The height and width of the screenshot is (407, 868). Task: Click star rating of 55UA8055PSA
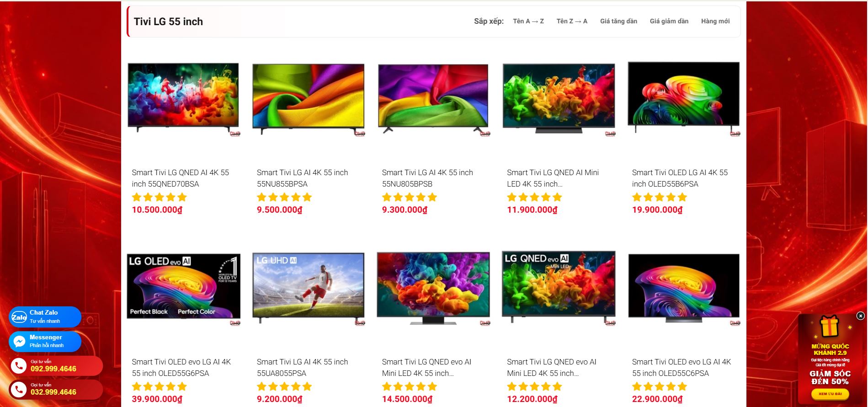pos(284,386)
